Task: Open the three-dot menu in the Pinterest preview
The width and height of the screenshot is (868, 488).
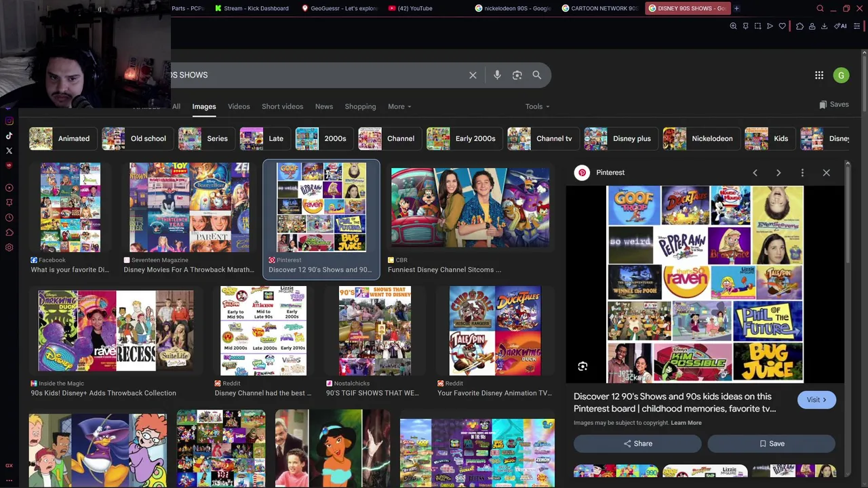Action: pyautogui.click(x=802, y=173)
